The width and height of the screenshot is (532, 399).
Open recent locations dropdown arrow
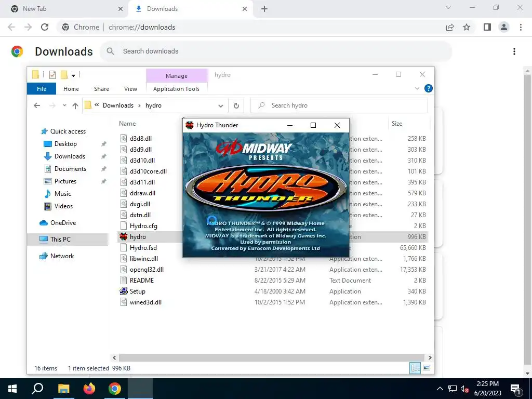click(64, 105)
